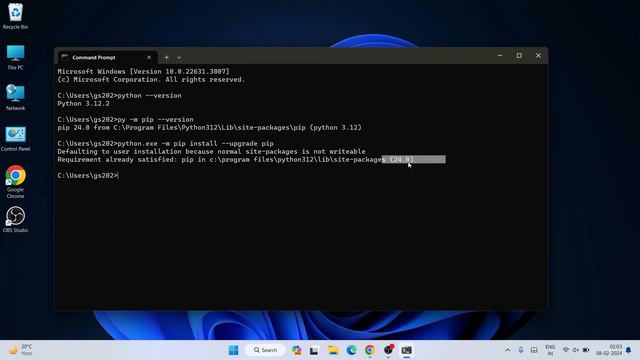
Task: Click the battery tray icon
Action: click(x=586, y=350)
